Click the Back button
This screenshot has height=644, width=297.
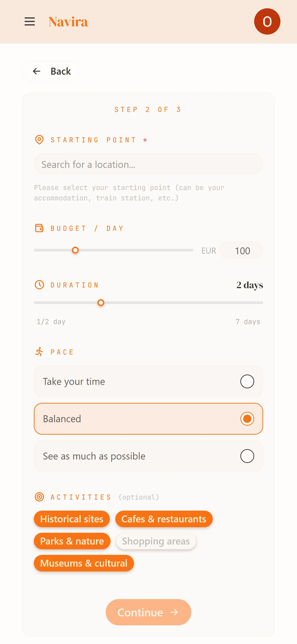[x=51, y=71]
